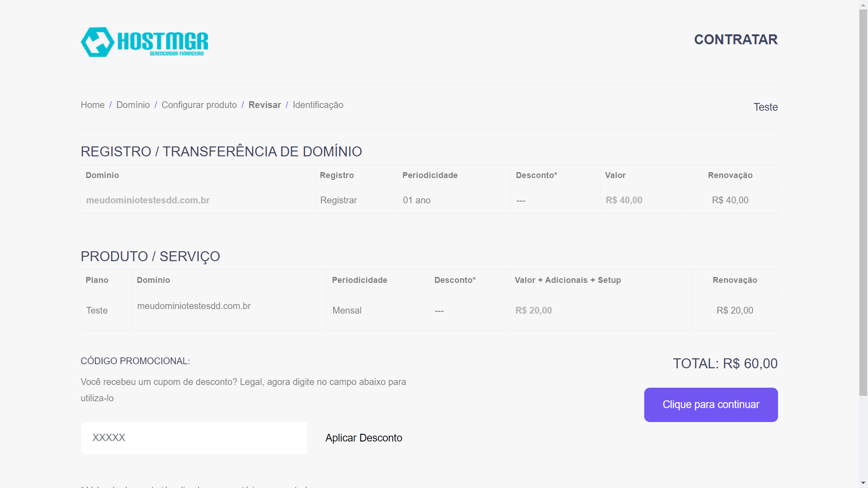The height and width of the screenshot is (488, 868).
Task: Select Revisar breadcrumb step
Action: tap(264, 105)
